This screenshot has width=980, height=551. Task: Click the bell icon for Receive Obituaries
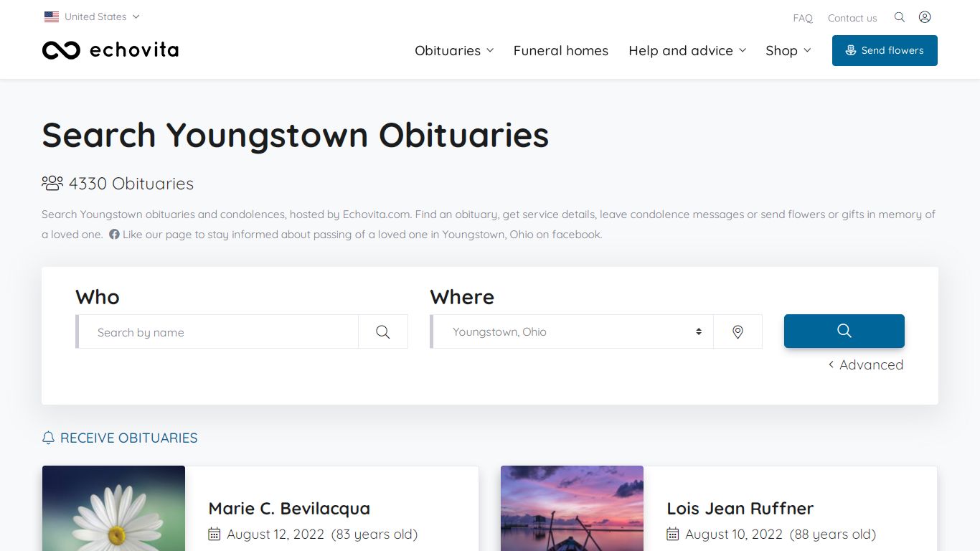pyautogui.click(x=49, y=438)
